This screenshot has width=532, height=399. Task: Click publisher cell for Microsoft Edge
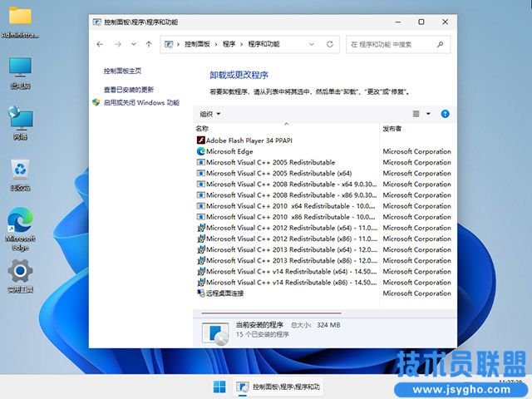pyautogui.click(x=416, y=151)
